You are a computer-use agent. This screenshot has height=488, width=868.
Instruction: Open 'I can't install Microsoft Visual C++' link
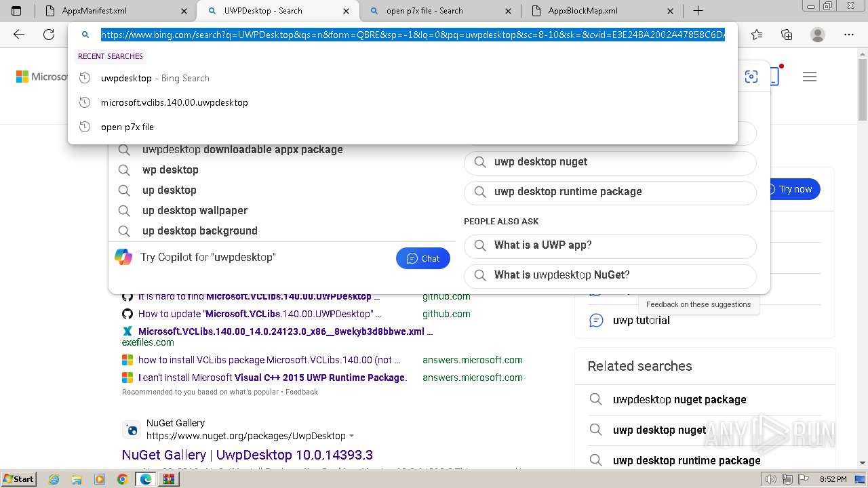pyautogui.click(x=273, y=378)
